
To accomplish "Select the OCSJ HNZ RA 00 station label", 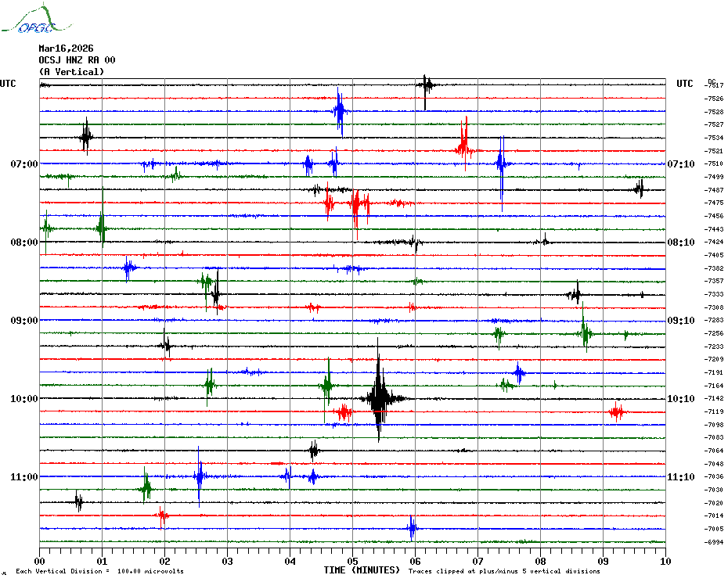I will 77,60.
